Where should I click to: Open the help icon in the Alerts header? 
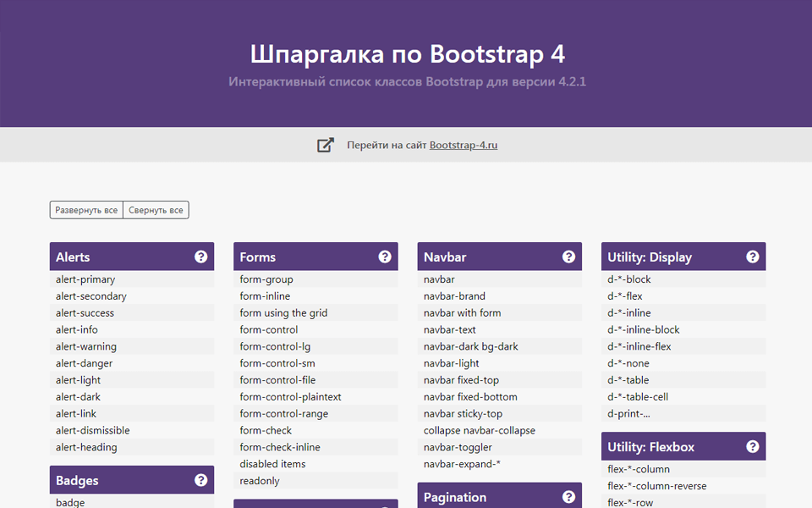[201, 257]
